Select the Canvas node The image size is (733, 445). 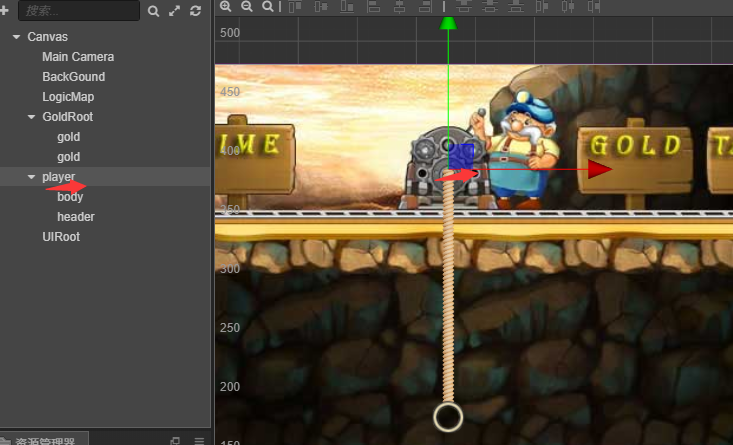tap(48, 36)
